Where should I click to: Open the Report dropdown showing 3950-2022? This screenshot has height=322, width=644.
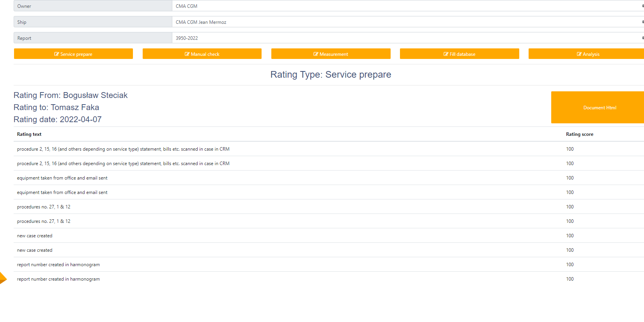point(407,38)
